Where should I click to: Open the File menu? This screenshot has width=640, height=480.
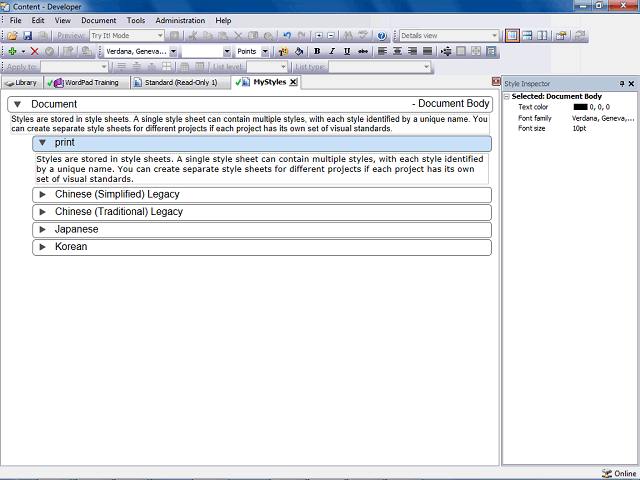tap(16, 20)
